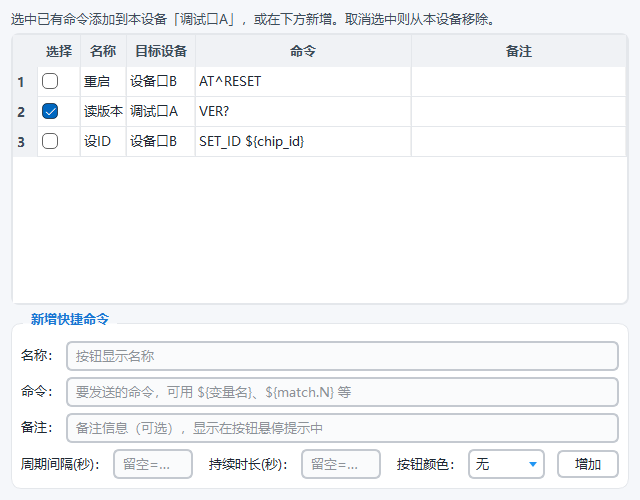640x500 pixels.
Task: Tick the checkbox for 设ID command
Action: tap(50, 141)
